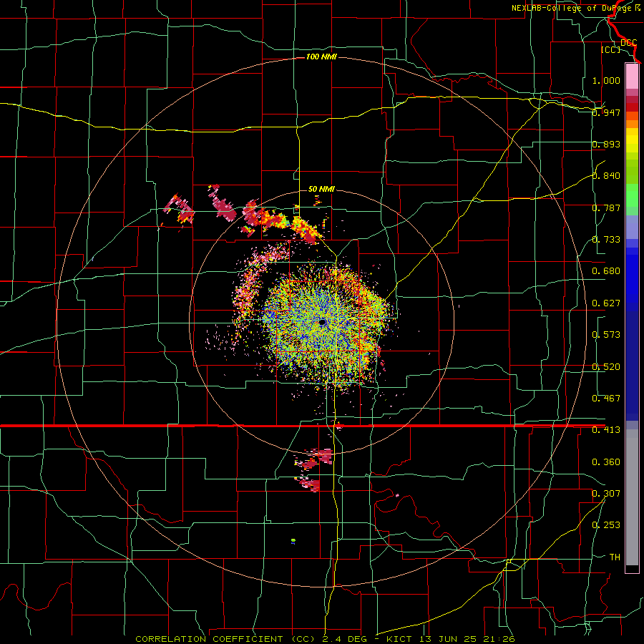Click the isolated small green echo in the south
Image resolution: width=644 pixels, height=644 pixels.
(293, 540)
